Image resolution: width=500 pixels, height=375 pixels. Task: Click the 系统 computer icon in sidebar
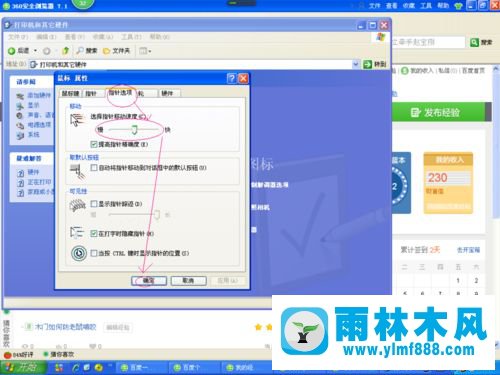(20, 135)
